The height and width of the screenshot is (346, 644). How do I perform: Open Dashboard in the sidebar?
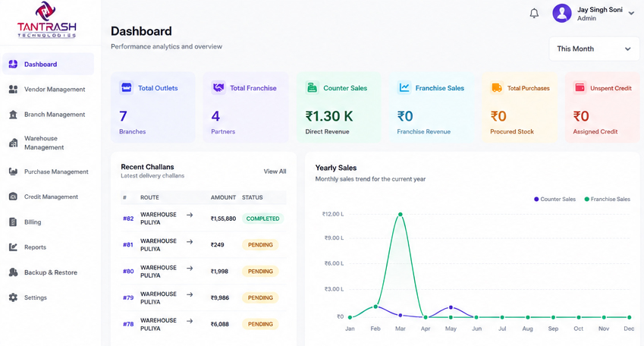(48, 64)
